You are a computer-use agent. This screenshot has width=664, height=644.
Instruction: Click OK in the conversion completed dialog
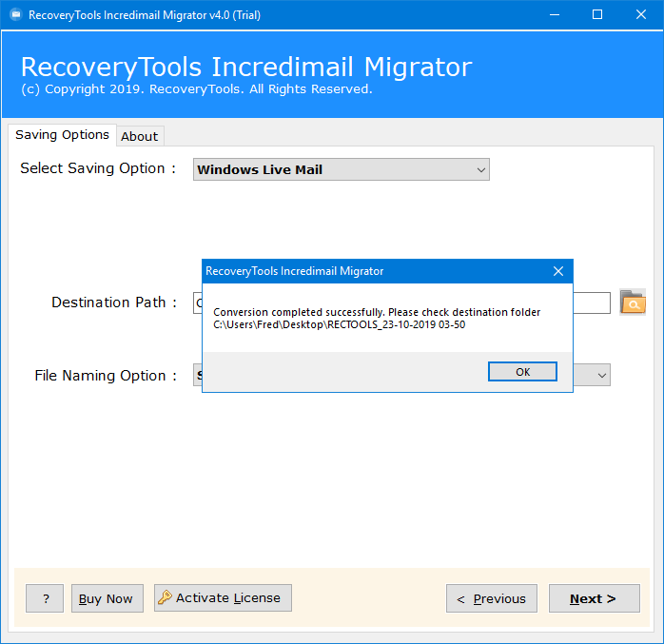[522, 371]
